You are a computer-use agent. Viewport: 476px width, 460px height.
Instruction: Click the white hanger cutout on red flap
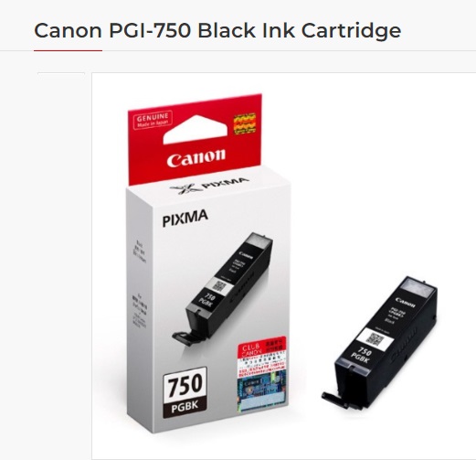coord(196,130)
